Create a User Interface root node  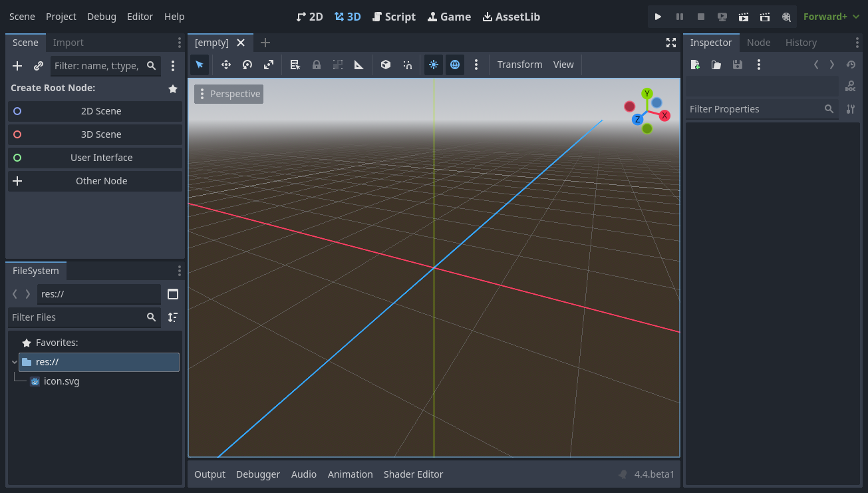95,158
